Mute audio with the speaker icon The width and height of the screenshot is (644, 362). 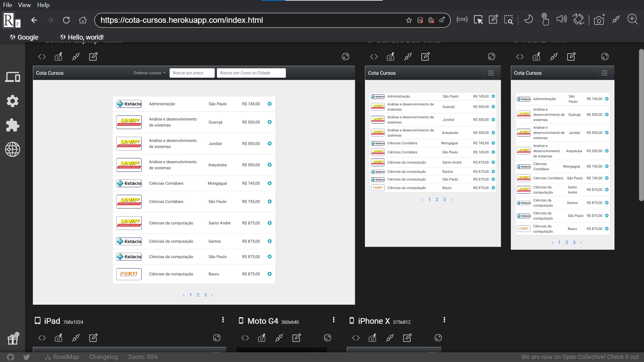pos(561,19)
